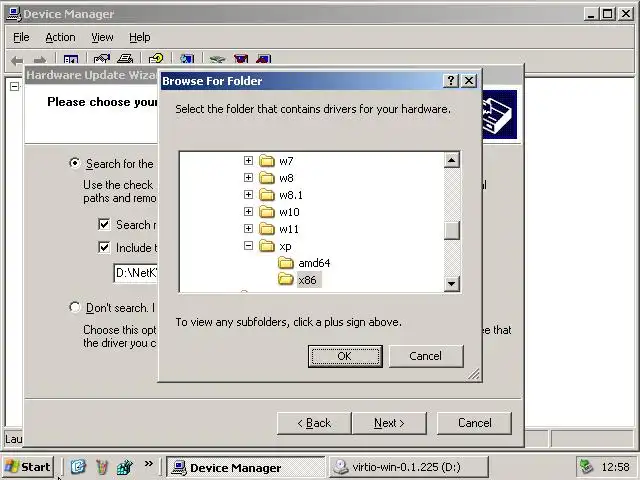Collapse the Device Manager root tree node
The height and width of the screenshot is (480, 640).
coord(14,87)
